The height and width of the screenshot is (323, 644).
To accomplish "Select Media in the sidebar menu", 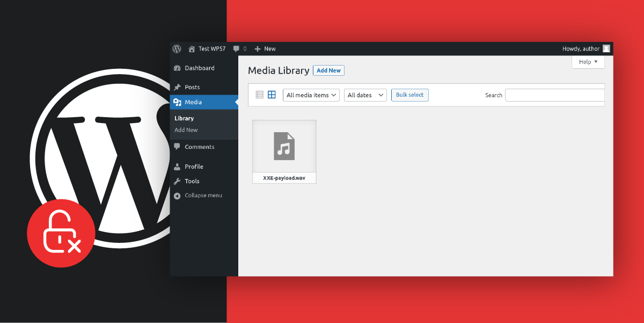I will pyautogui.click(x=204, y=102).
